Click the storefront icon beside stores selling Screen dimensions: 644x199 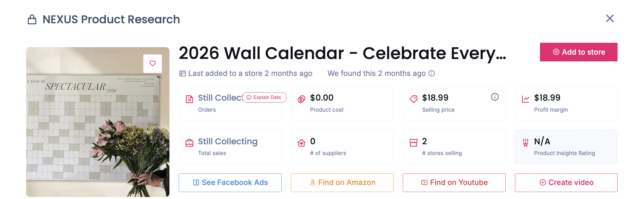pos(414,142)
